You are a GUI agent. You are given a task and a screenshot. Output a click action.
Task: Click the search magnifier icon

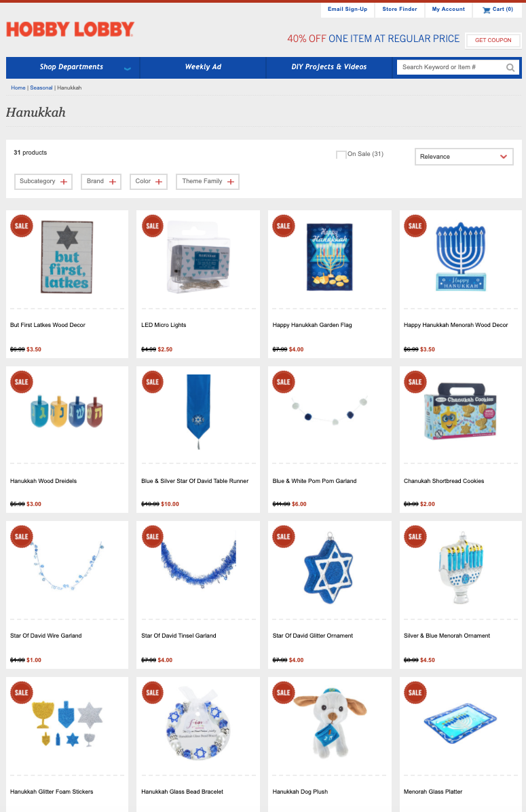[x=510, y=67]
